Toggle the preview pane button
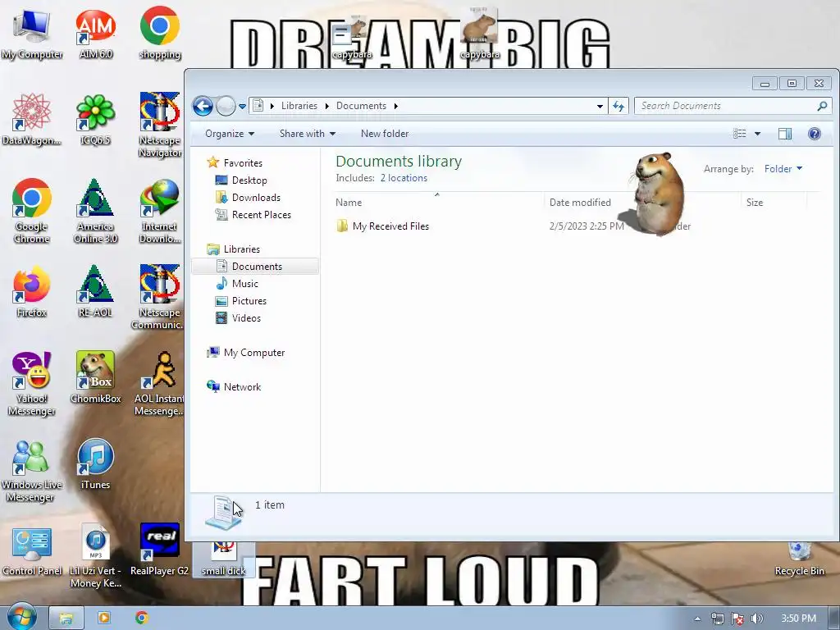Screen dimensions: 840x630 click(x=785, y=134)
